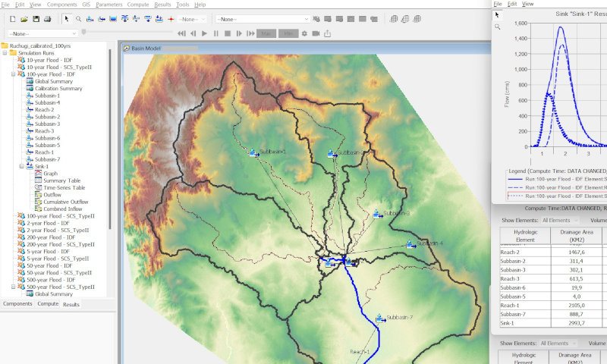The width and height of the screenshot is (607, 364).
Task: Click the Print toolbar icon
Action: pos(48,18)
